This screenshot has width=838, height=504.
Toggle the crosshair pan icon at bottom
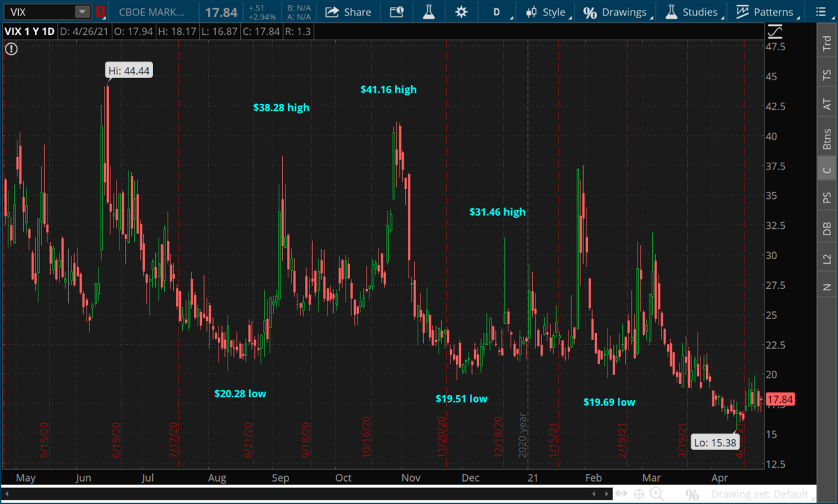[x=639, y=494]
